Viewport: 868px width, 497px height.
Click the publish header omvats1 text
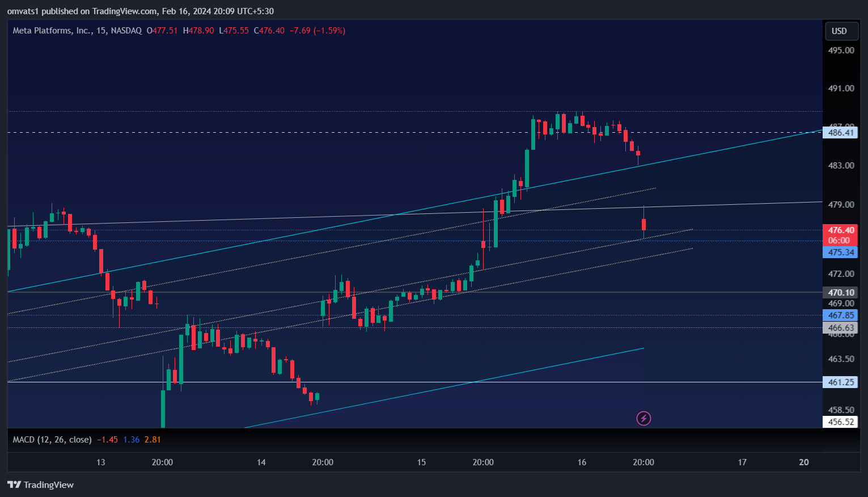point(23,11)
